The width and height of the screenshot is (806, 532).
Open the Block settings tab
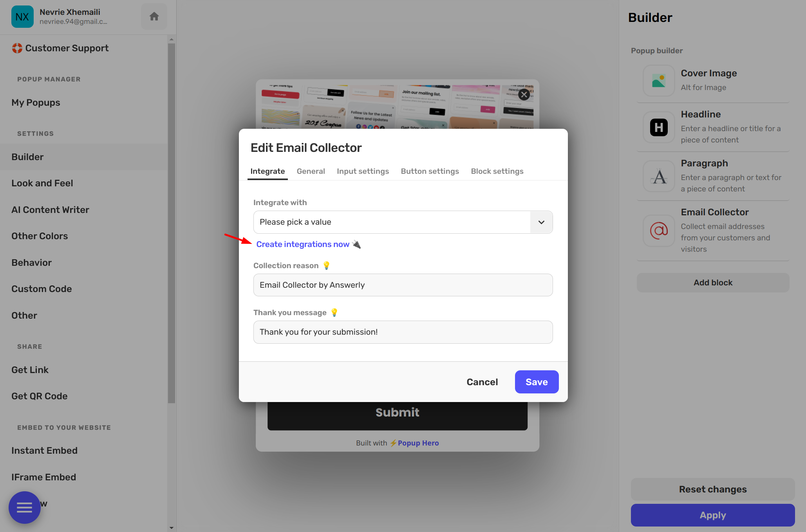497,171
